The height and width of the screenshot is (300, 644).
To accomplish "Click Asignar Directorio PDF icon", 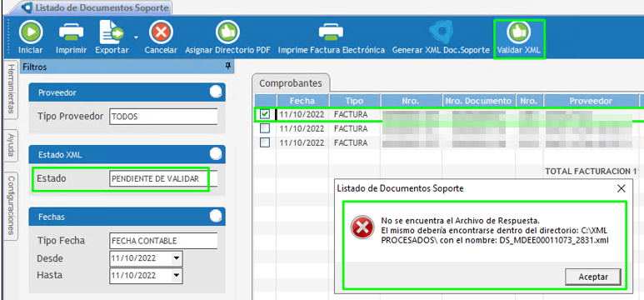I will pos(227,32).
